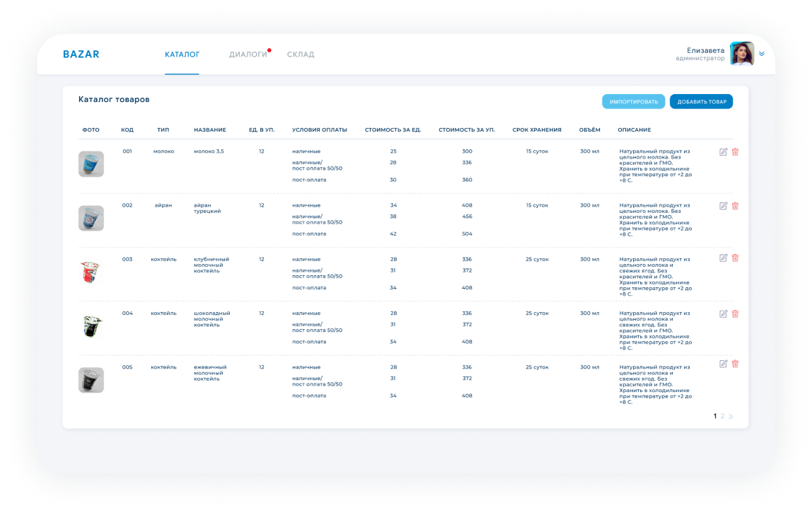Edit product 001 молоко 3,5
The height and width of the screenshot is (513, 812).
[x=723, y=152]
